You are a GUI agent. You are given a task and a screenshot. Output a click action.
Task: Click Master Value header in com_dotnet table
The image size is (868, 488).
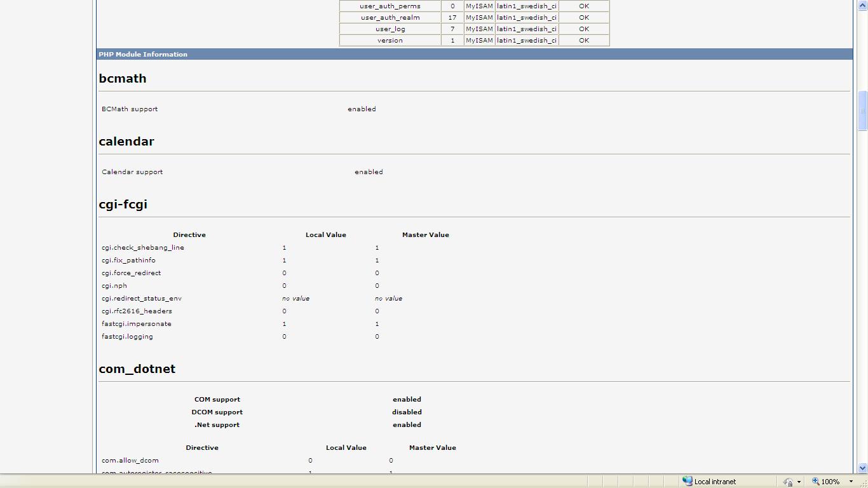pyautogui.click(x=433, y=447)
